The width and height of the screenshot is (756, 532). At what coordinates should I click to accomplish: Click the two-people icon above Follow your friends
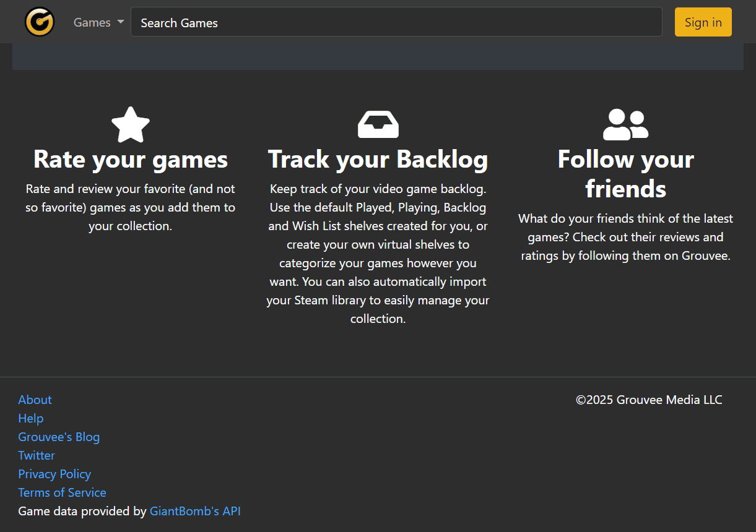625,124
